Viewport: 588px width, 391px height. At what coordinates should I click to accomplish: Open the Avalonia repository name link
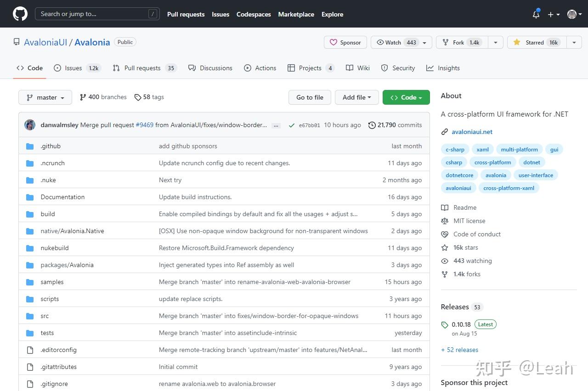[x=92, y=42]
